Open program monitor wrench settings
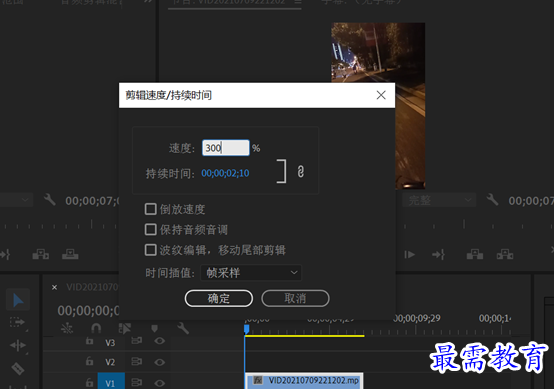The image size is (554, 389). (492, 200)
